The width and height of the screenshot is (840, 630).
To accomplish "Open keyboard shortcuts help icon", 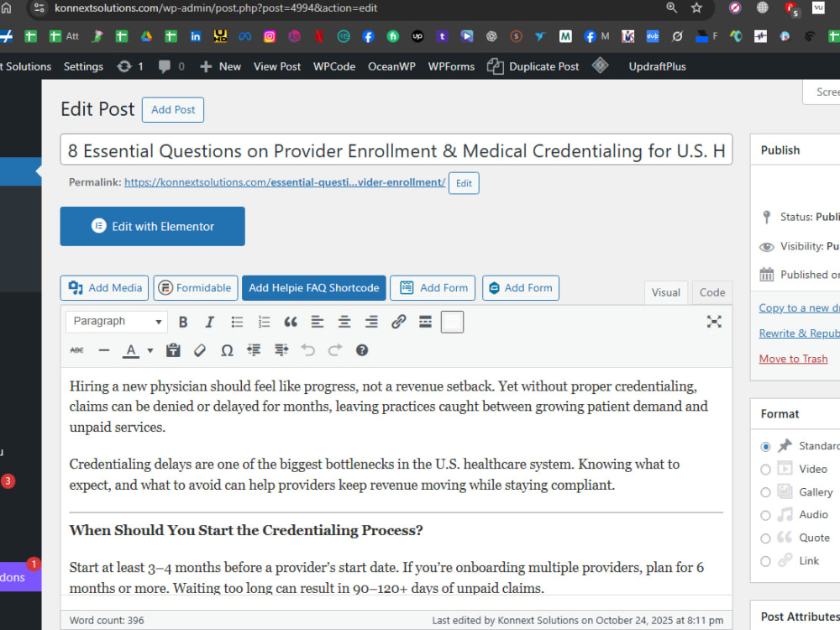I will coord(362,350).
